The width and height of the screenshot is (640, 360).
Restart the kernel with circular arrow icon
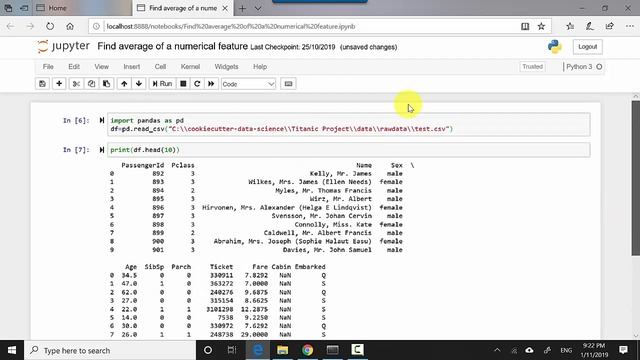coord(197,84)
